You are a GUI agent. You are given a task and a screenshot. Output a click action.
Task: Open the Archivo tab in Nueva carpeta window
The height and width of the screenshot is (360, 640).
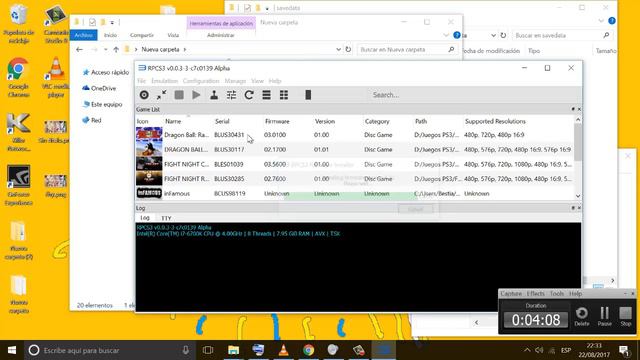pyautogui.click(x=83, y=35)
